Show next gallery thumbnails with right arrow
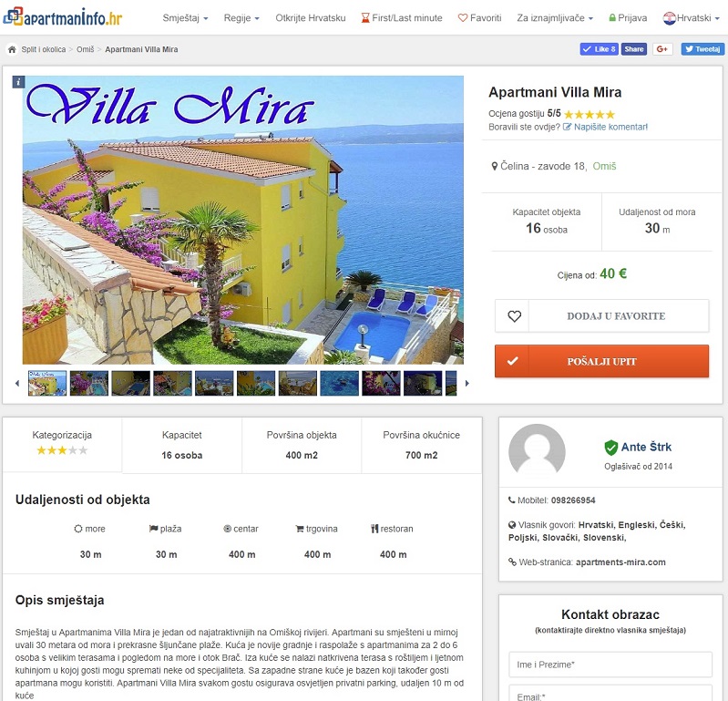 [467, 383]
